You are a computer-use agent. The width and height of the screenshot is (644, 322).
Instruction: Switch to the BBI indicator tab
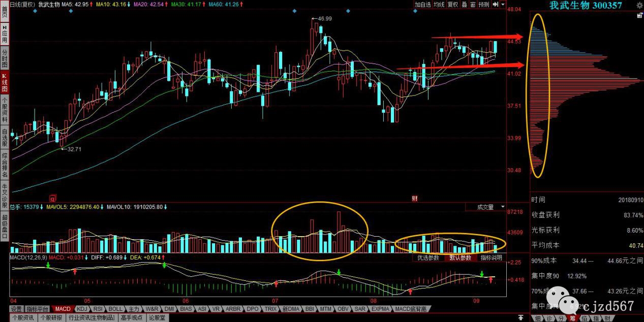pyautogui.click(x=310, y=309)
